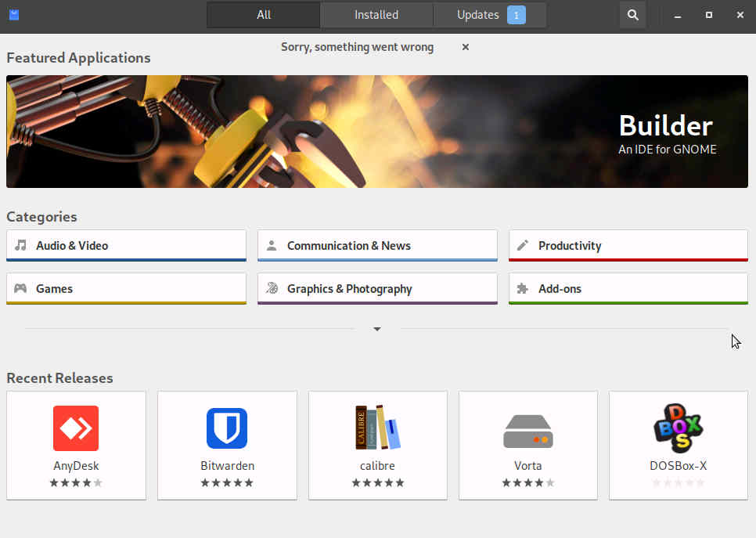756x538 pixels.
Task: Open the Updates tab
Action: coord(490,15)
